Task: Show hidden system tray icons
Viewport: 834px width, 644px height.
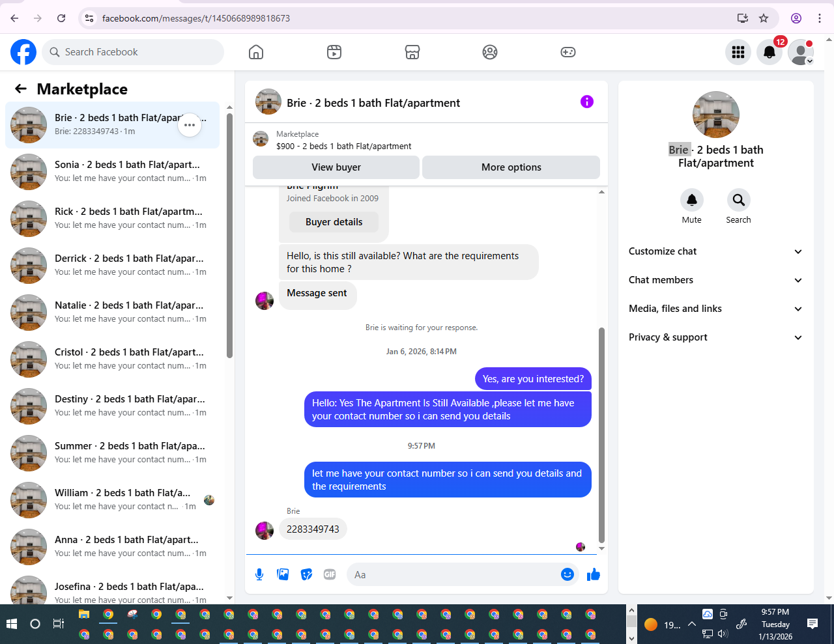Action: click(x=692, y=624)
